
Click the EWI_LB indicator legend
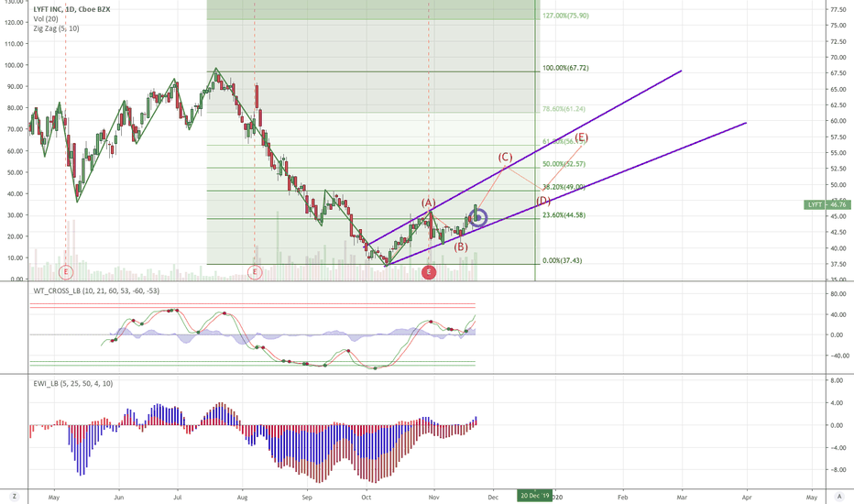73,384
